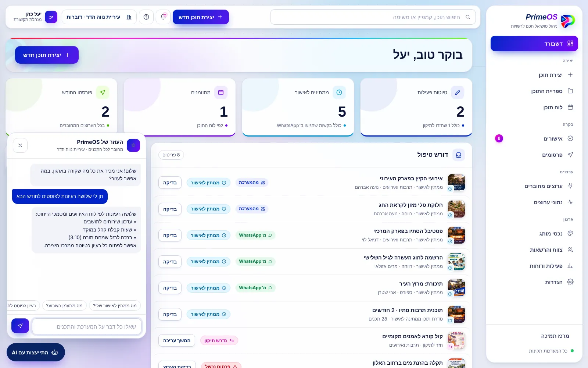Click the paper plane icon on פורסמו החודש card
The height and width of the screenshot is (368, 588).
(x=103, y=93)
